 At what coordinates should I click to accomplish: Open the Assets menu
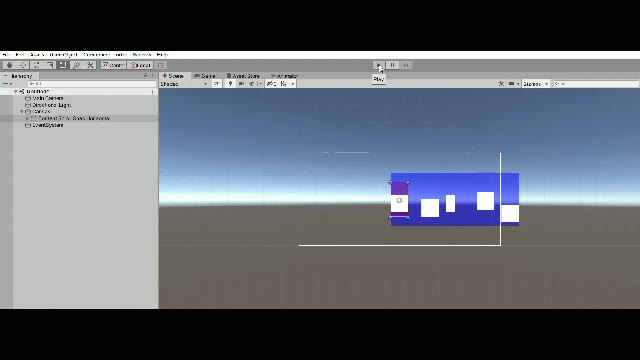click(37, 55)
